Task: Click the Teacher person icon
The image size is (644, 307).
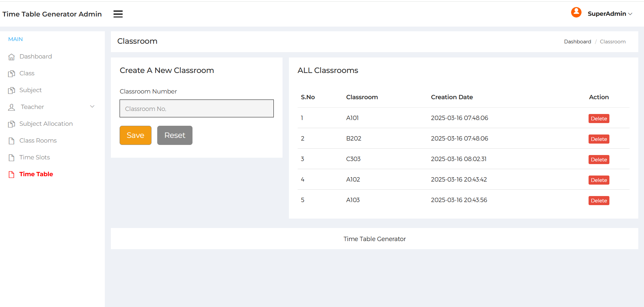Action: [11, 107]
